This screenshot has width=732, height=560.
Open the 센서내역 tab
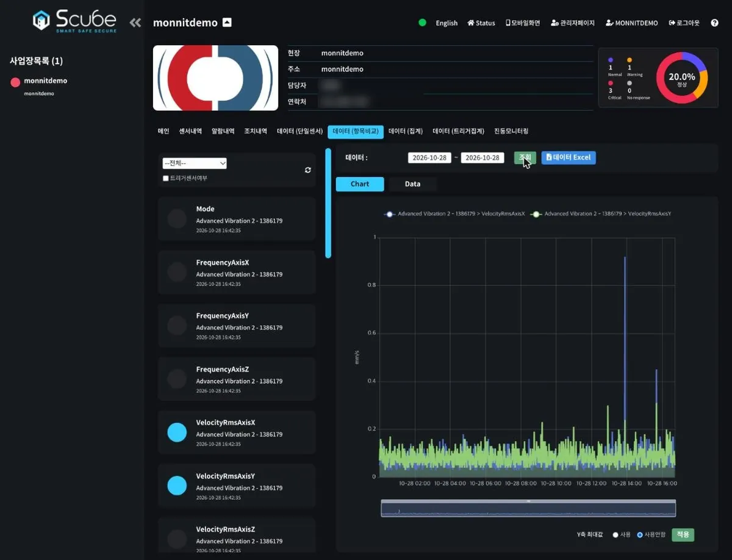pyautogui.click(x=190, y=131)
